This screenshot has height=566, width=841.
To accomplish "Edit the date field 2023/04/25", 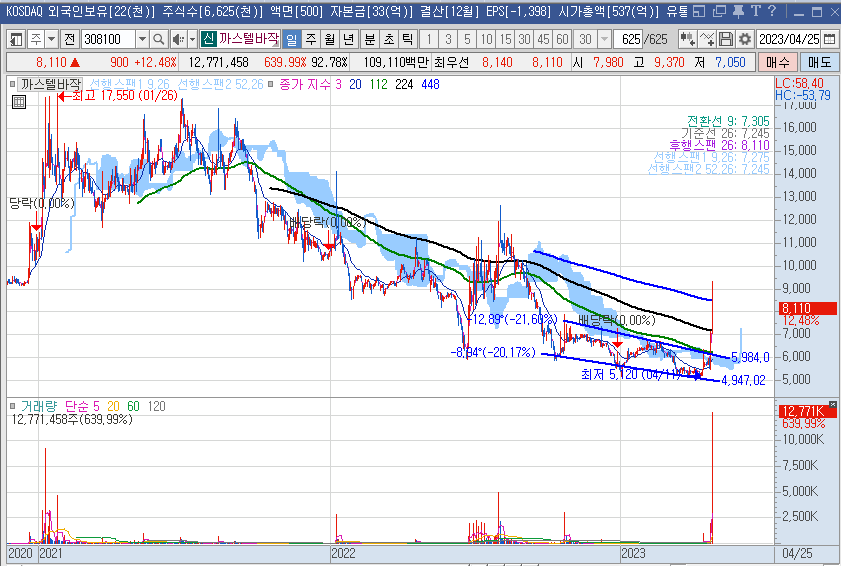I will (x=789, y=39).
